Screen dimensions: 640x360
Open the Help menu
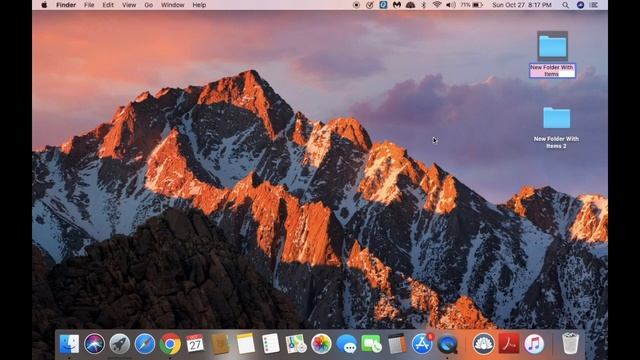199,5
